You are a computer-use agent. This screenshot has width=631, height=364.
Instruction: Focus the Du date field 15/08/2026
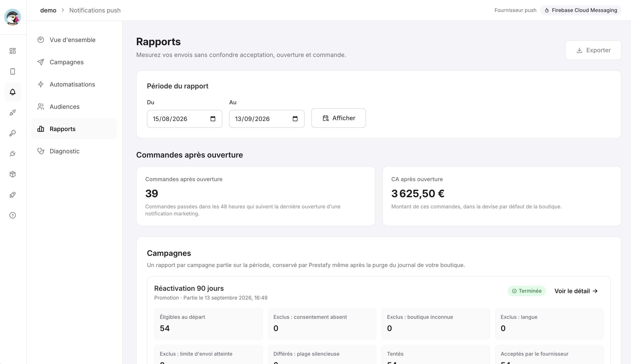click(184, 119)
